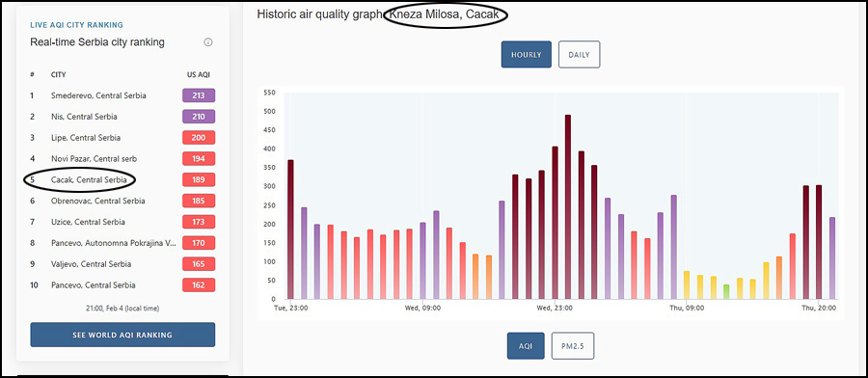Switch the graph to DAILY view
Image resolution: width=868 pixels, height=378 pixels.
(579, 55)
